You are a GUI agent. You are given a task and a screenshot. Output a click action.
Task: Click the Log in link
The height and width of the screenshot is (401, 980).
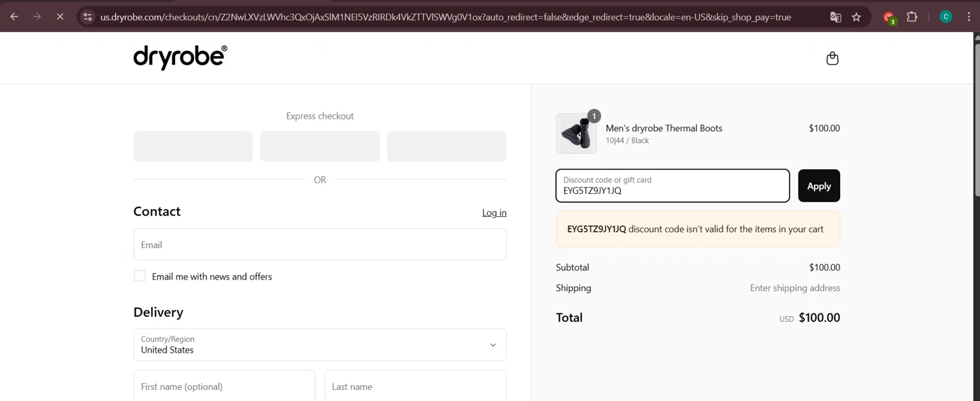(x=494, y=213)
